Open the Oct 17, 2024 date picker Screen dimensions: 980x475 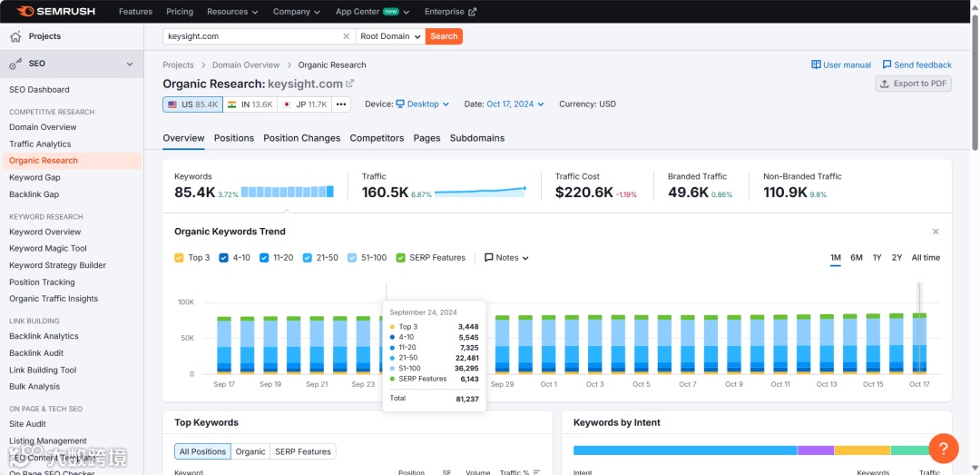click(515, 104)
